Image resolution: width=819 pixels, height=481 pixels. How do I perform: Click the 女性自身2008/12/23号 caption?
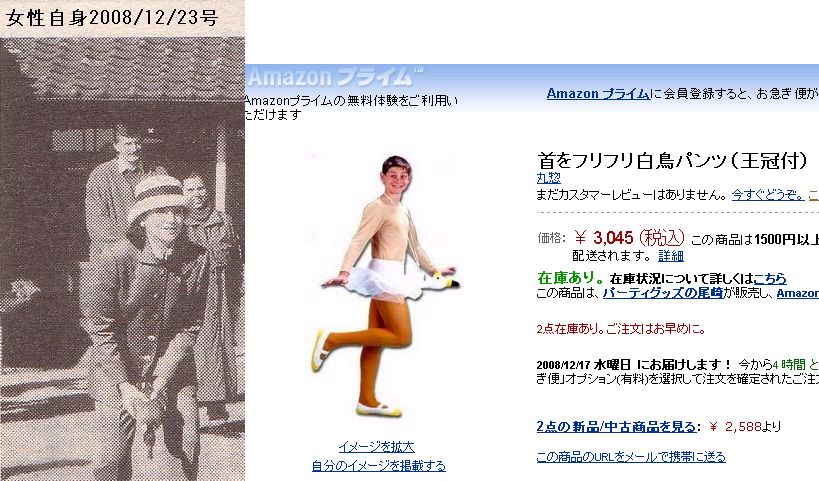112,18
